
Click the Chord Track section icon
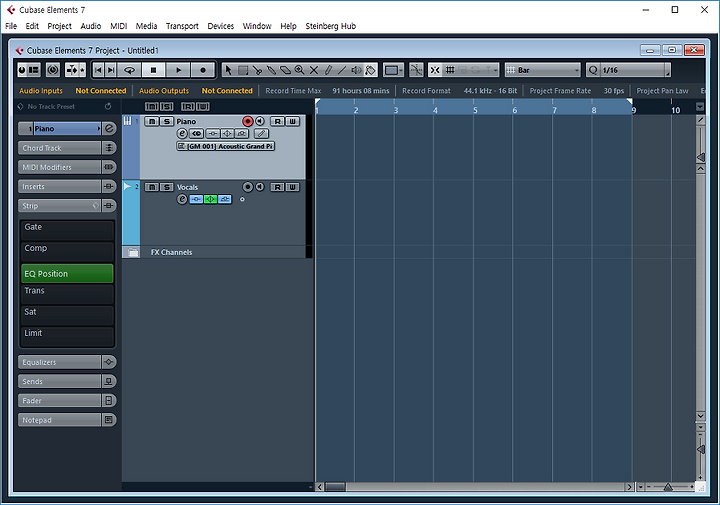coord(109,148)
